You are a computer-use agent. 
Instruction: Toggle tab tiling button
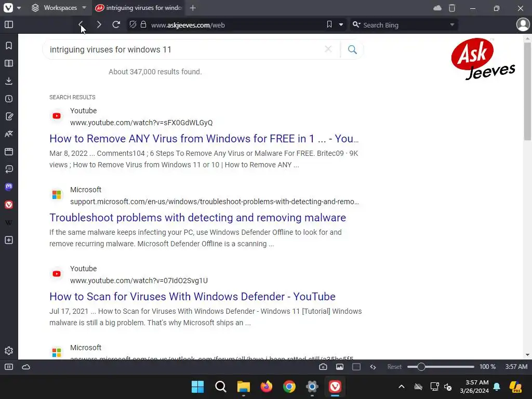point(356,367)
